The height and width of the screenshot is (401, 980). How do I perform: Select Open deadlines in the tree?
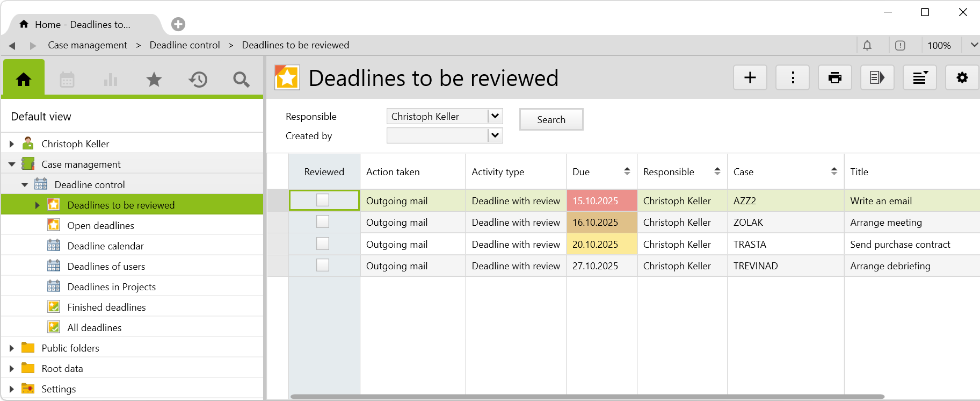pos(100,226)
